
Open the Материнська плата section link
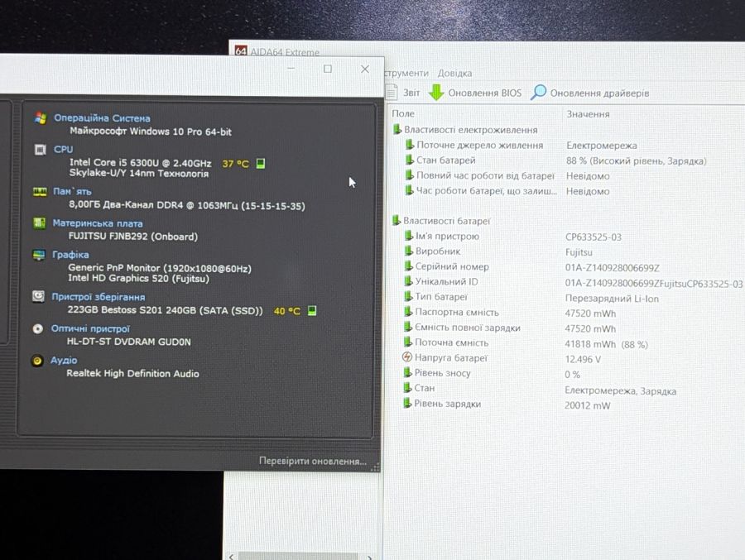point(98,223)
